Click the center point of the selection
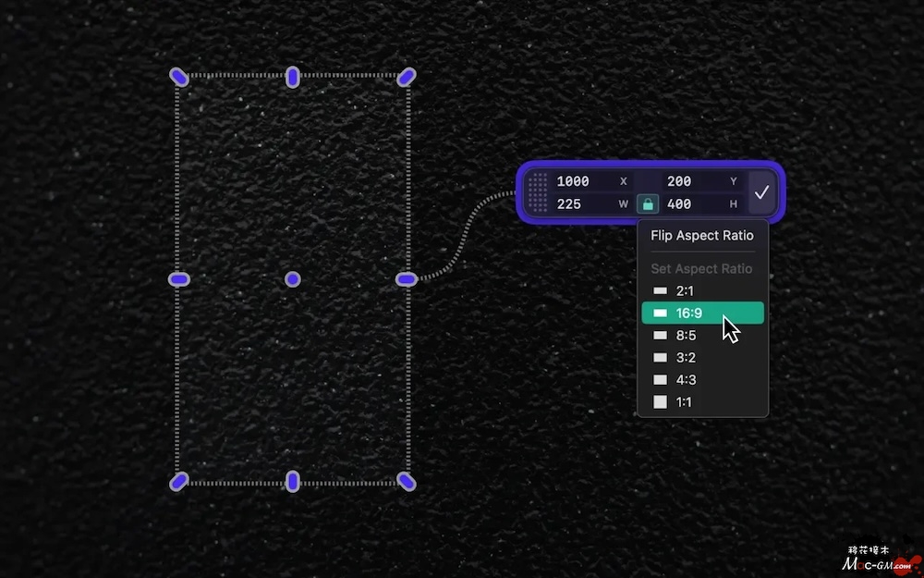 293,278
